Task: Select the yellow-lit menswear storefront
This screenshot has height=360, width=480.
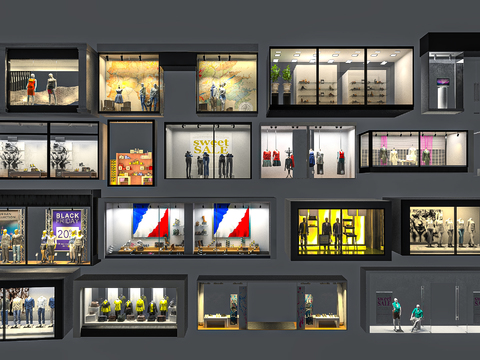Action: tap(341, 231)
